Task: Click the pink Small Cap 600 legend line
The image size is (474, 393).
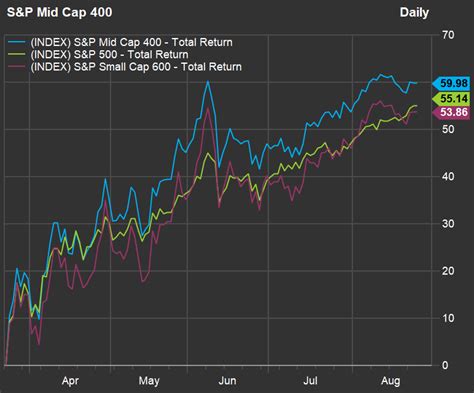Action: coord(17,67)
